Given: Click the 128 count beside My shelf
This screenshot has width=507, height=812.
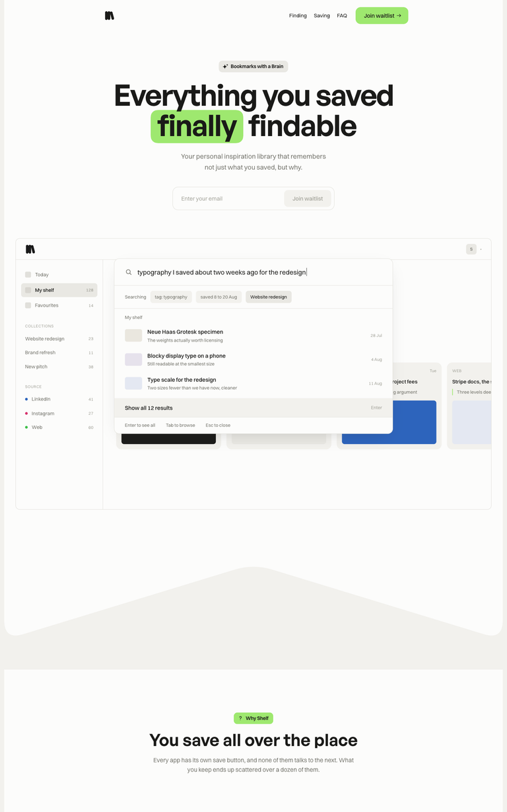Looking at the screenshot, I should pyautogui.click(x=90, y=290).
